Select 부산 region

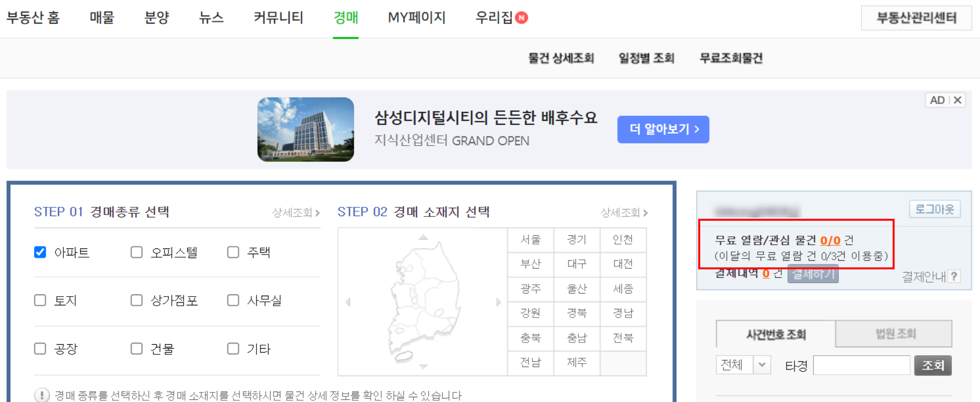point(530,264)
